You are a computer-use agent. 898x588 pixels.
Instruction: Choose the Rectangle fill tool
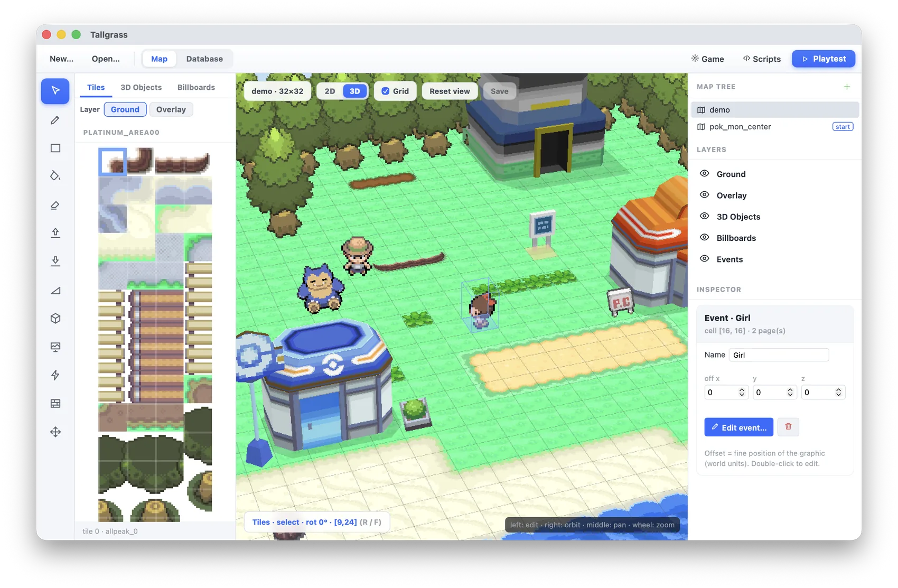coord(55,148)
